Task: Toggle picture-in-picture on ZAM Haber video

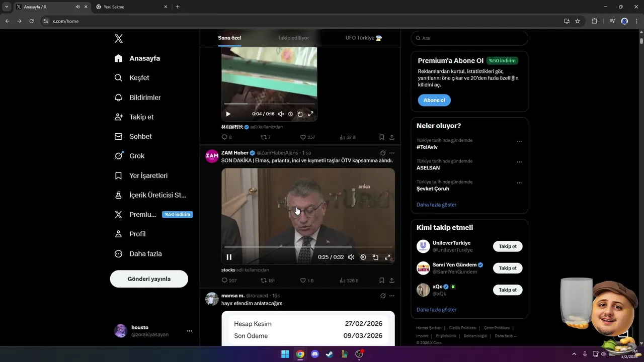Action: click(375, 257)
